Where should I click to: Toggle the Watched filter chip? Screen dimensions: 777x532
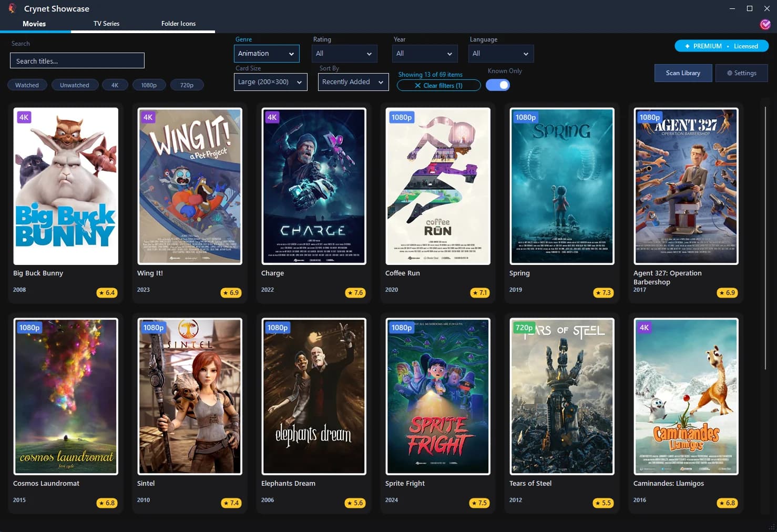27,85
